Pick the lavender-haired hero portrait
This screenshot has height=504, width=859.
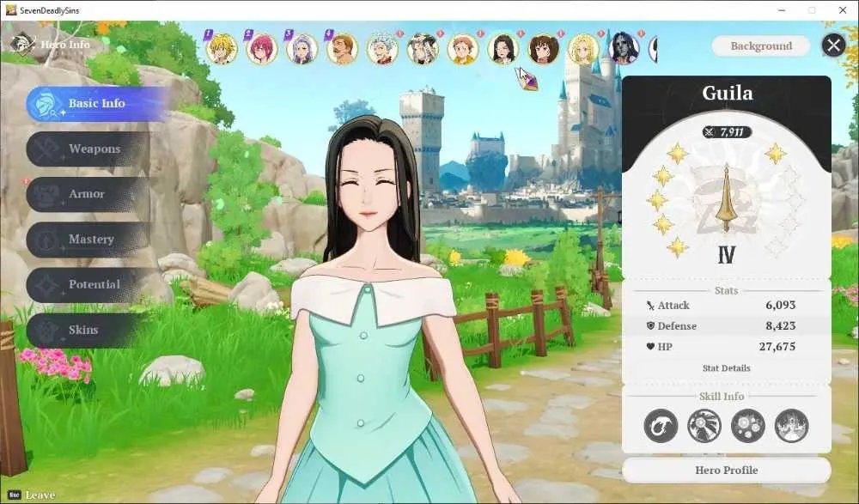click(x=302, y=49)
